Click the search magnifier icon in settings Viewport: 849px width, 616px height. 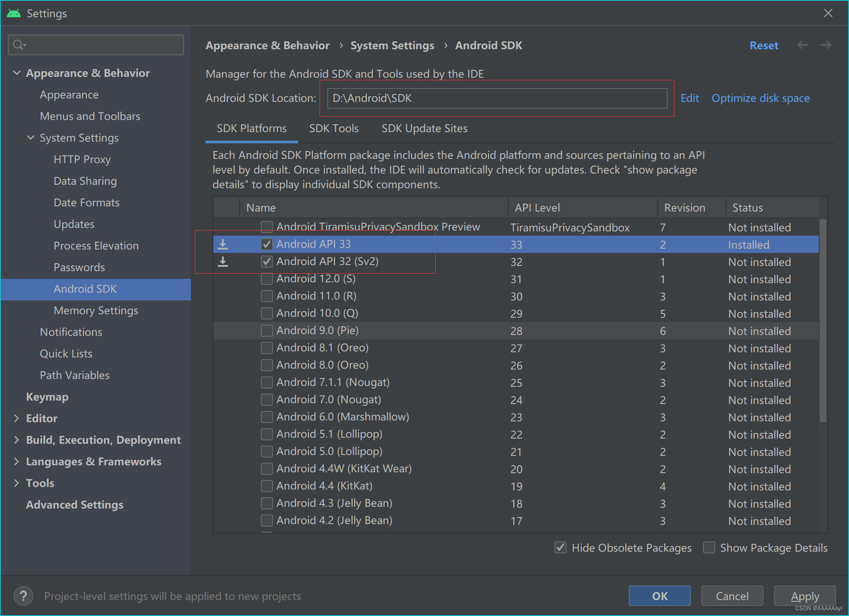click(19, 45)
